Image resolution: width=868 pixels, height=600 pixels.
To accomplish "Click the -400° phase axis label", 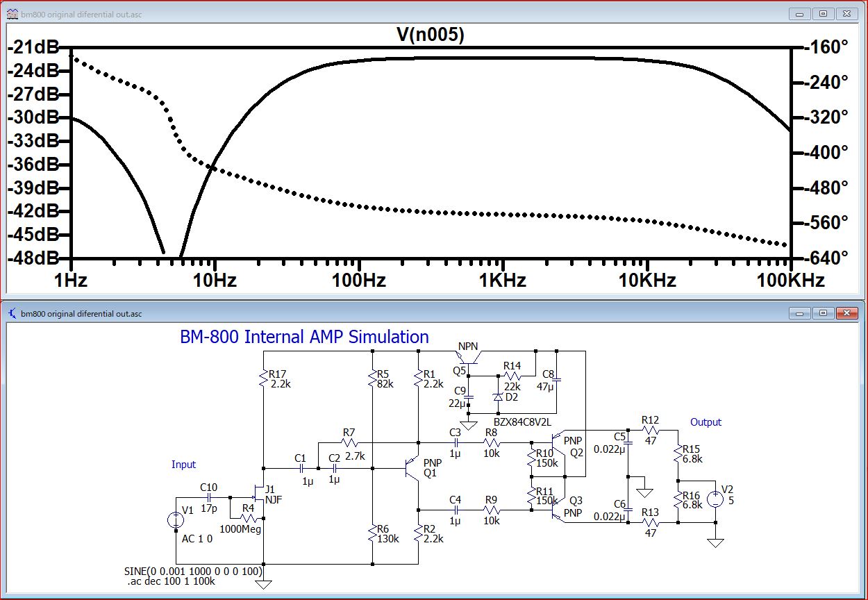I will click(826, 152).
